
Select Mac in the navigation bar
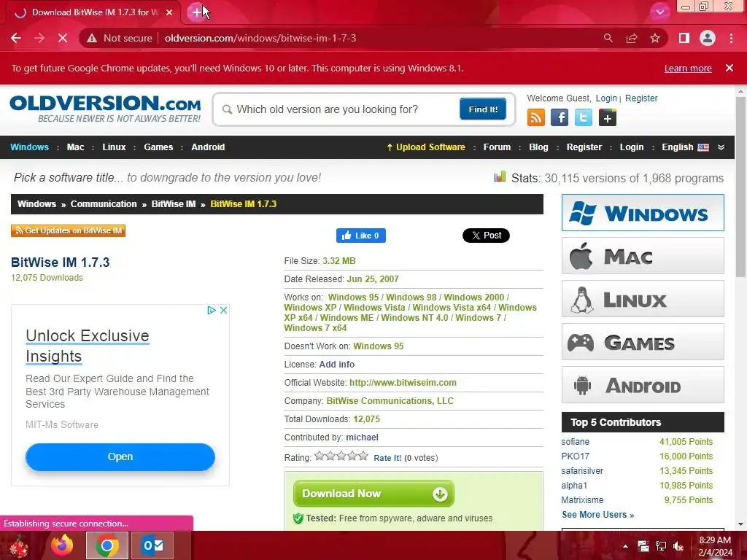(75, 147)
